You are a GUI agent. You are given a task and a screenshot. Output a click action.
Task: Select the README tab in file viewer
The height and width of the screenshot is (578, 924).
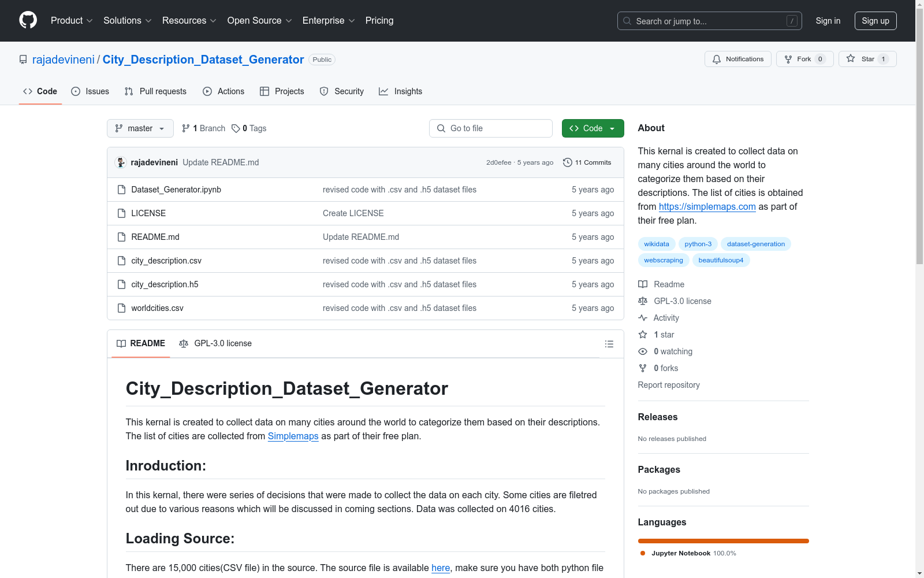click(x=141, y=343)
